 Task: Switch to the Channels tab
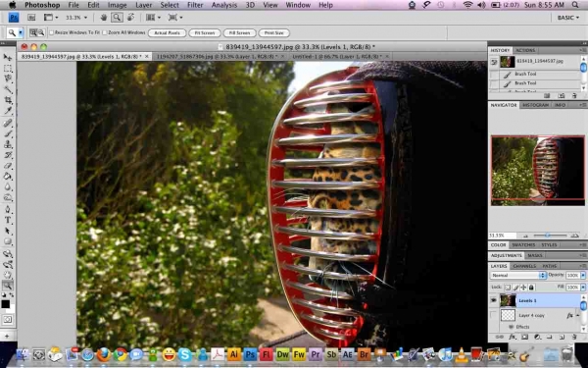click(x=524, y=266)
